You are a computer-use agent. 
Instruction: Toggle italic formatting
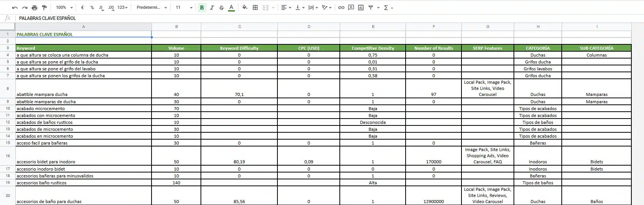[212, 8]
